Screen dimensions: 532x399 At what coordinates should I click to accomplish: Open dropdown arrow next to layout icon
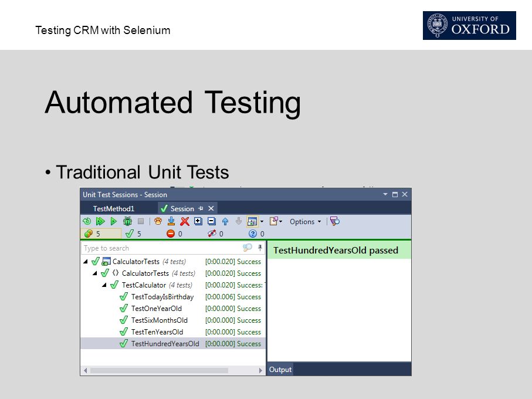point(262,222)
